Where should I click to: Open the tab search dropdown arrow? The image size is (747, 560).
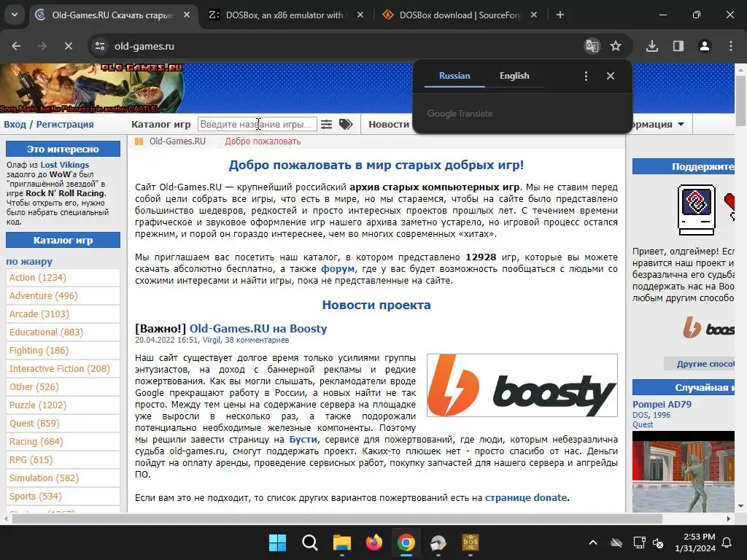15,15
